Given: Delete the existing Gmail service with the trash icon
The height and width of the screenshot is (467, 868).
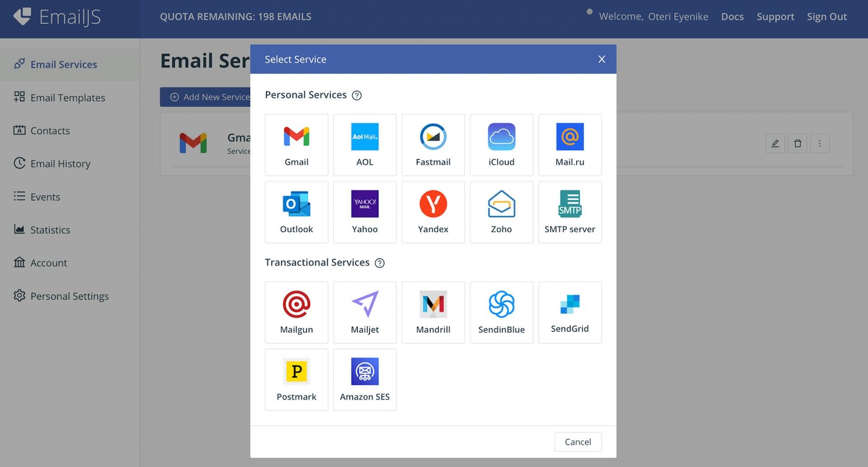Looking at the screenshot, I should [x=797, y=144].
